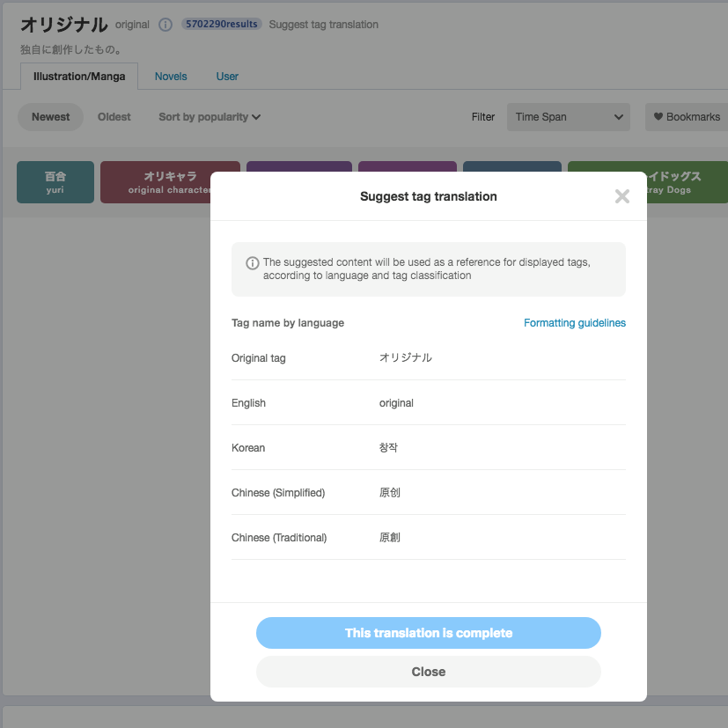Open the Stray Dogs green tag tile

688,182
